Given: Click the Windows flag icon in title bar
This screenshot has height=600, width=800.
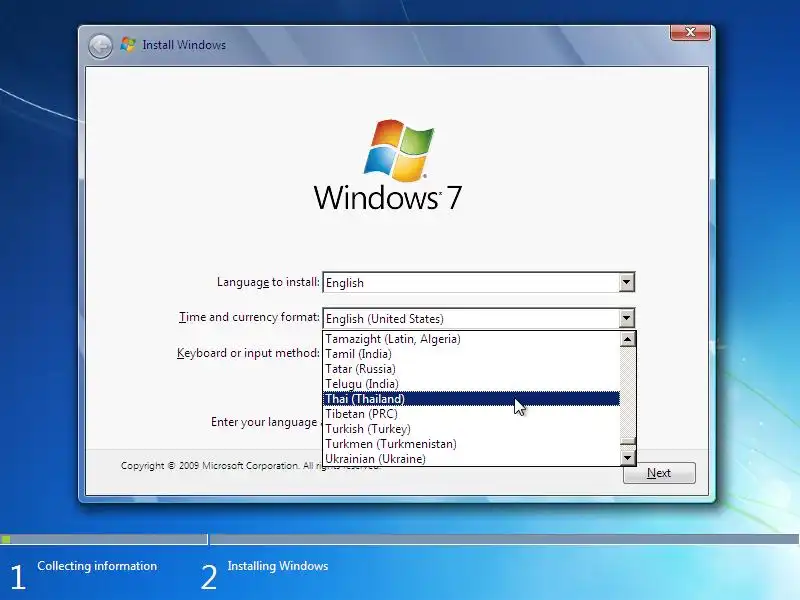Looking at the screenshot, I should click(128, 45).
